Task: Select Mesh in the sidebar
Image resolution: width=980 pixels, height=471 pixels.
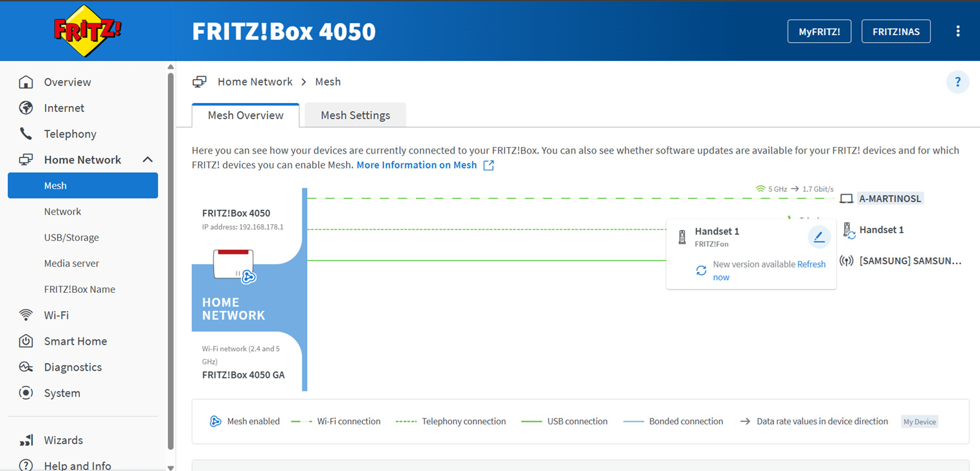Action: [x=83, y=185]
